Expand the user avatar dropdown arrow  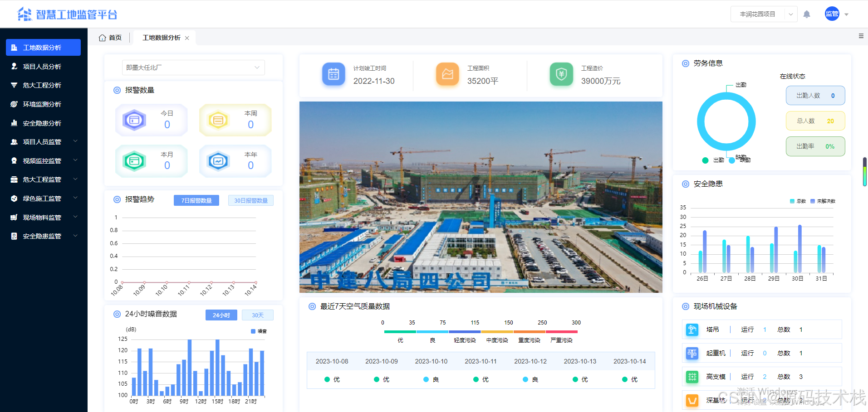847,15
